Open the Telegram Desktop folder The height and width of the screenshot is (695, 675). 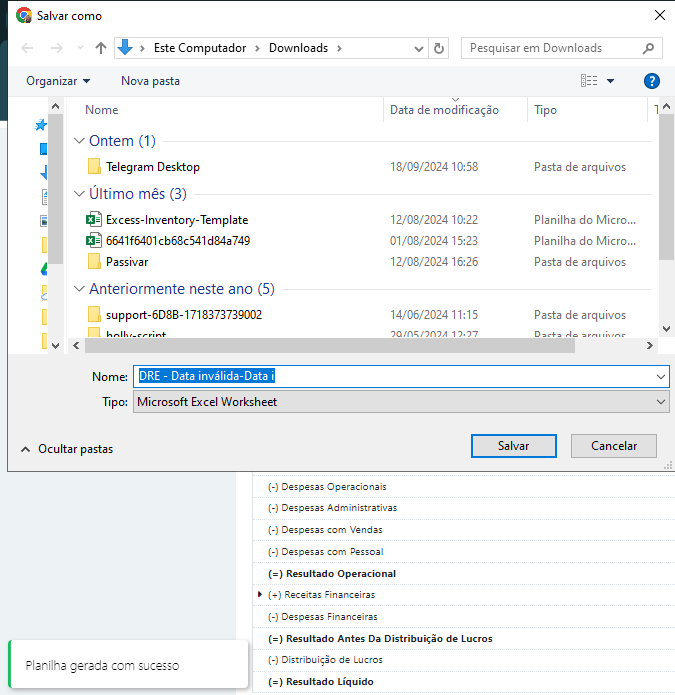(x=152, y=167)
